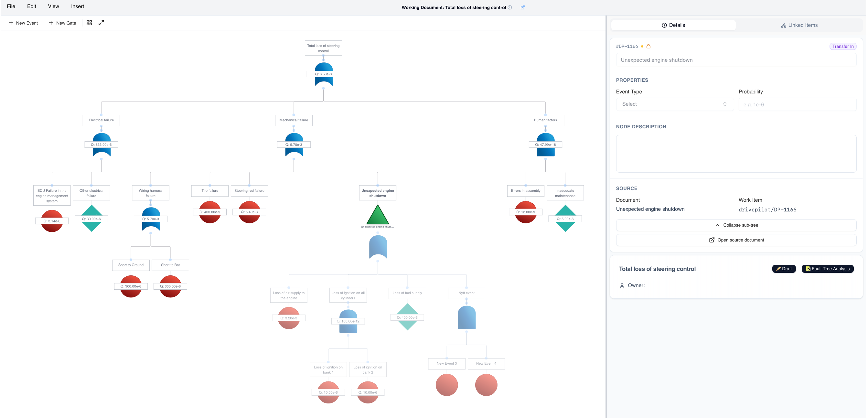Viewport: 868px width, 418px height.
Task: Click the fullscreen expand arrows icon
Action: [101, 23]
